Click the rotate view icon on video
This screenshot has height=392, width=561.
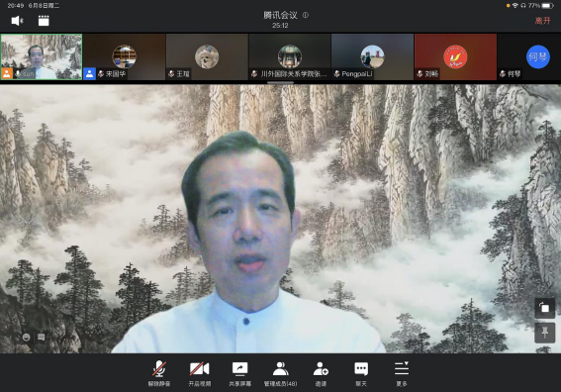pyautogui.click(x=544, y=308)
